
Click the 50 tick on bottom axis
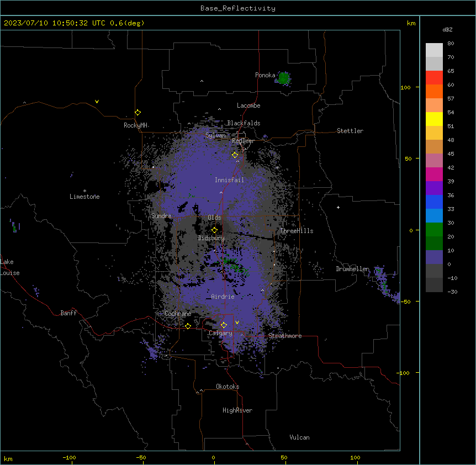coord(284,457)
